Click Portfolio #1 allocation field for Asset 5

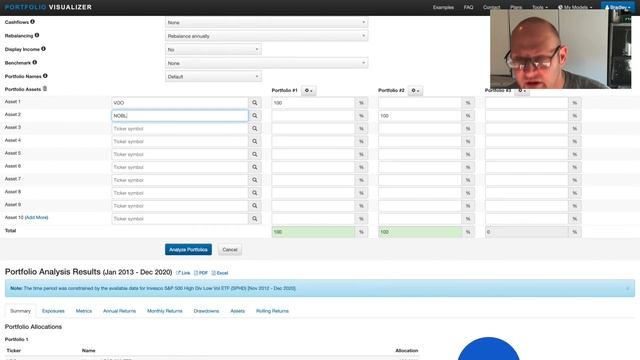[x=313, y=154]
